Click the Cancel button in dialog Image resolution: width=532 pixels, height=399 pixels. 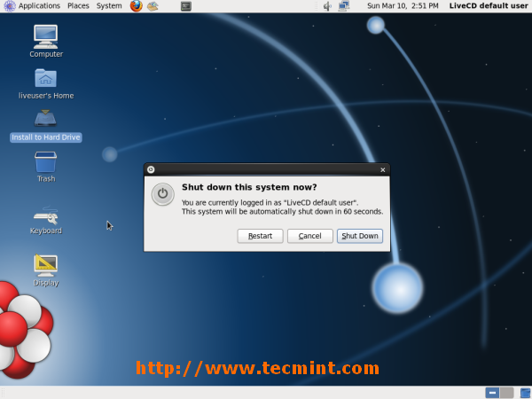310,236
